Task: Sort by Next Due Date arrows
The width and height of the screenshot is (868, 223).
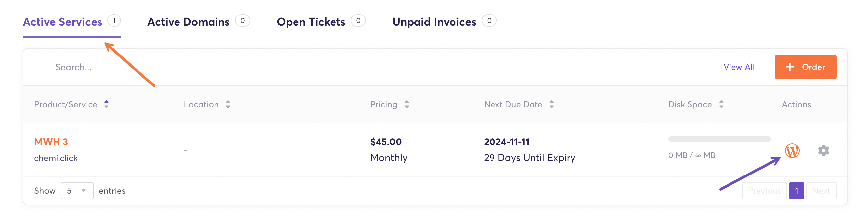Action: point(552,104)
